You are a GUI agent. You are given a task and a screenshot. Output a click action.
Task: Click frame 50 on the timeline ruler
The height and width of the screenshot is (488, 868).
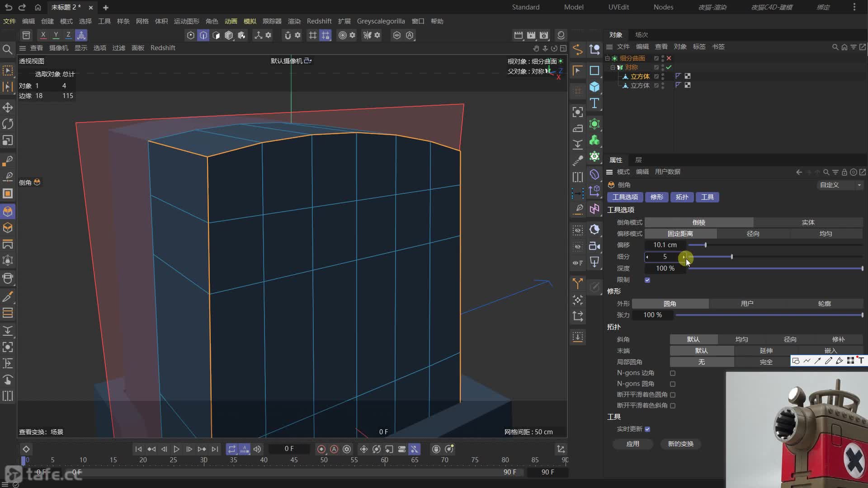[324, 460]
